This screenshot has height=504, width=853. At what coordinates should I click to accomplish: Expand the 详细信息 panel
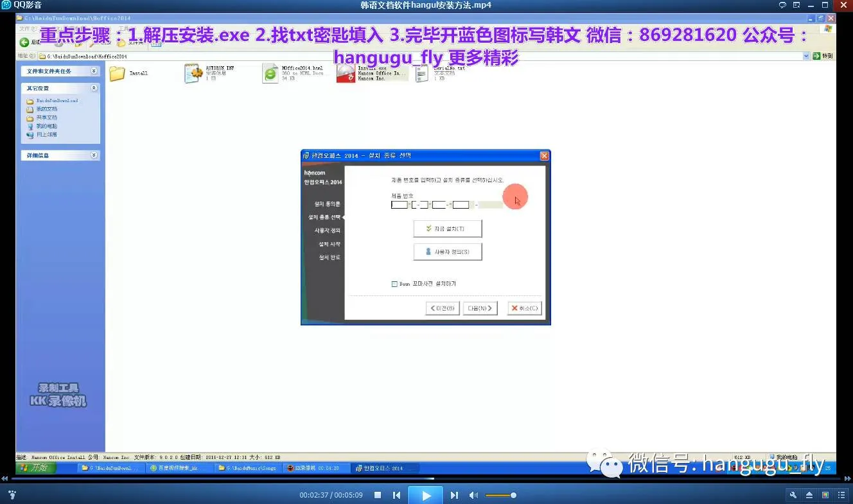pyautogui.click(x=94, y=155)
